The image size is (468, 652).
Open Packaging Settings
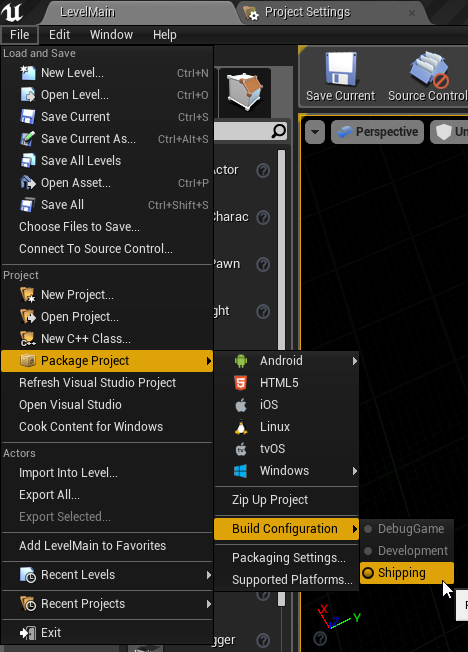tap(286, 558)
